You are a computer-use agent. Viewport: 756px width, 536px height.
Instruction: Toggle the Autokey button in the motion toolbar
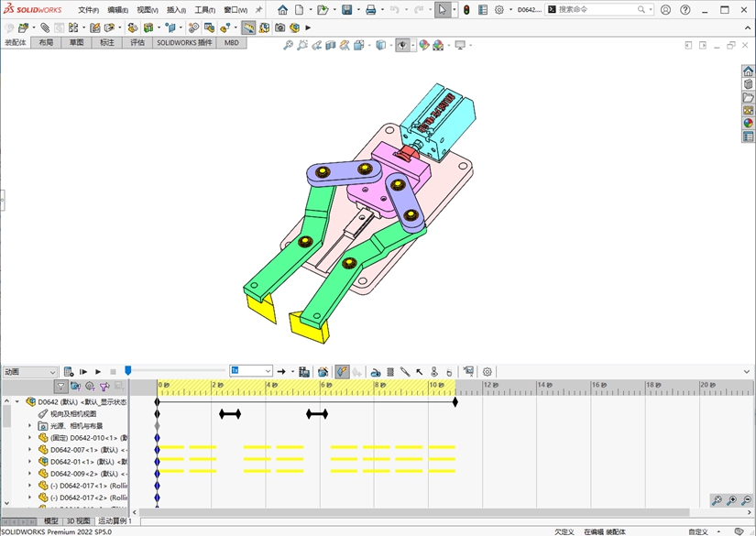coord(341,372)
